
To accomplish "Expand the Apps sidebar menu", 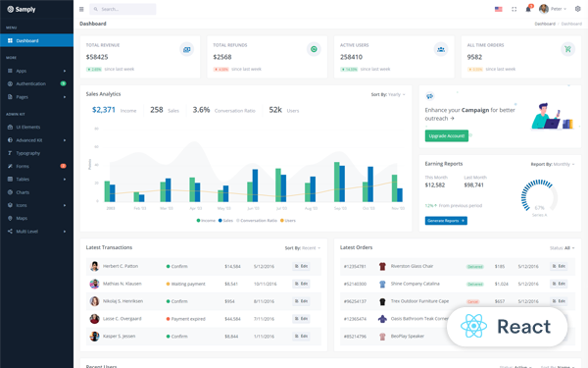I will 37,71.
